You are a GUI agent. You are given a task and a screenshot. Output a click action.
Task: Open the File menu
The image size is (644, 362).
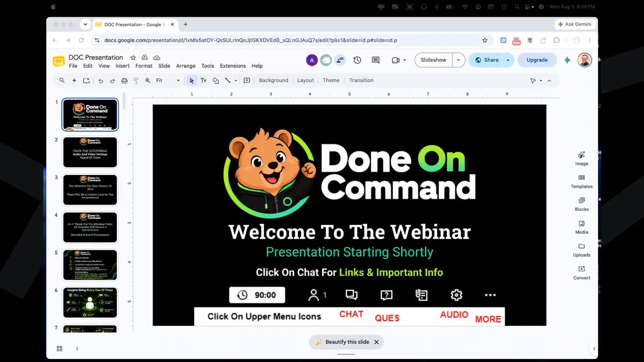[73, 66]
